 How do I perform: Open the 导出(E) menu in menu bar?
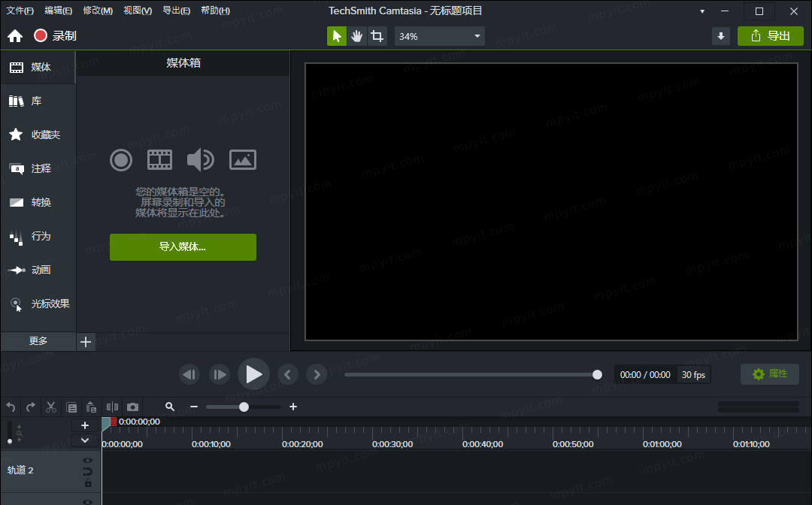(177, 11)
